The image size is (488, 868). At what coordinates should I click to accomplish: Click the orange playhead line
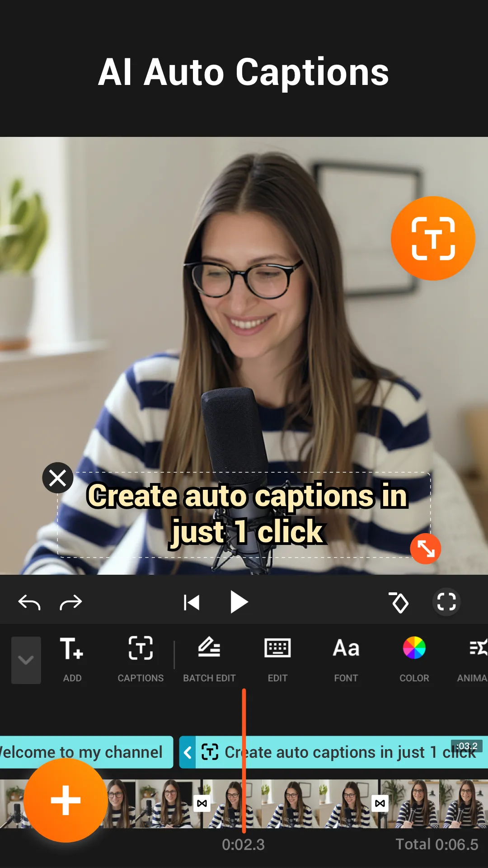pyautogui.click(x=244, y=761)
